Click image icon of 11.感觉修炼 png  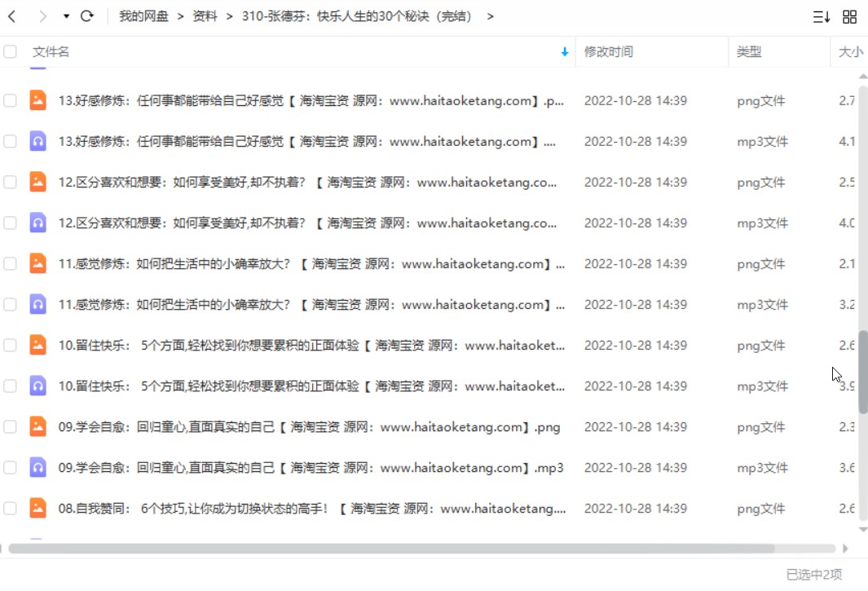pos(37,263)
